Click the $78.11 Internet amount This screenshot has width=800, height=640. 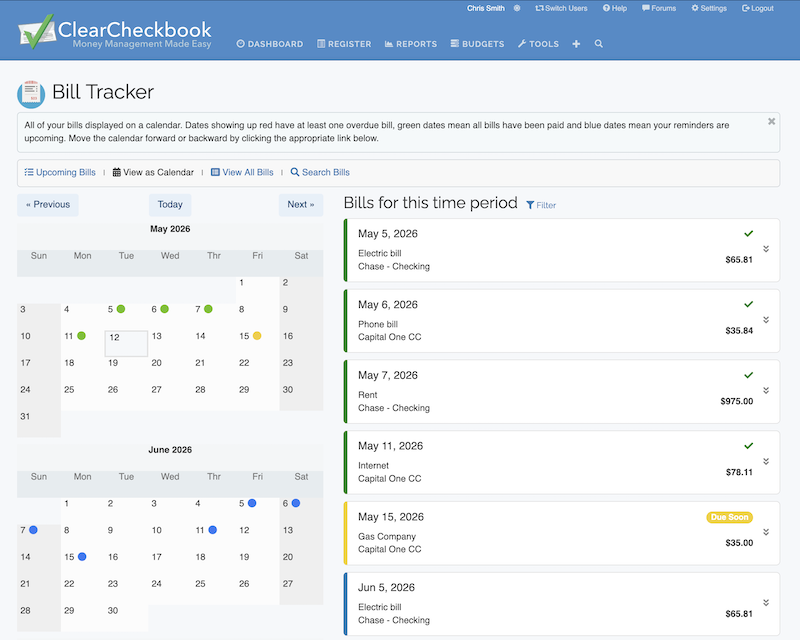click(x=739, y=472)
